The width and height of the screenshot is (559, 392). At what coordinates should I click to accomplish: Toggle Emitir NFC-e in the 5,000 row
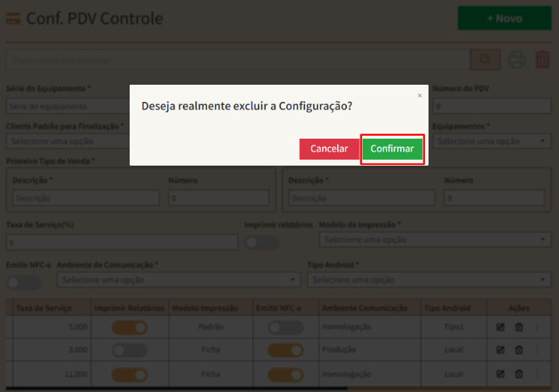(285, 328)
